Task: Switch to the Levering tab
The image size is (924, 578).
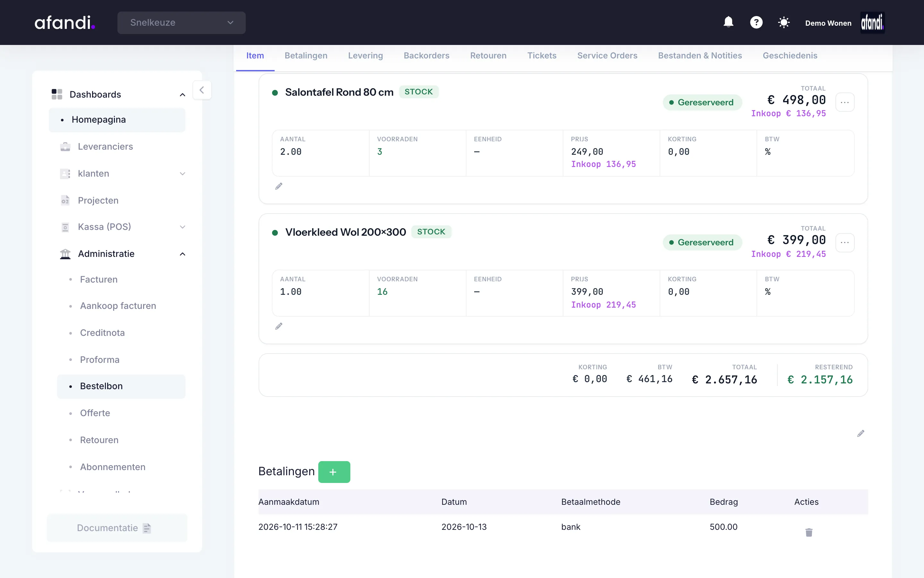Action: 365,56
